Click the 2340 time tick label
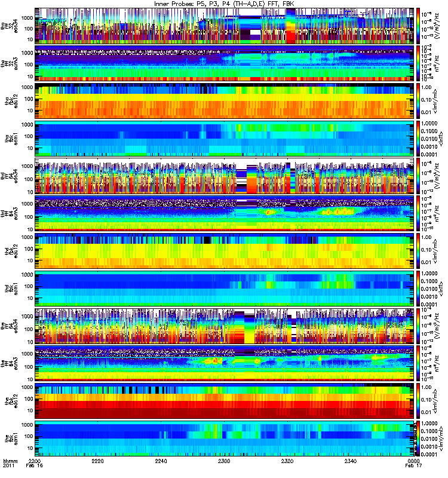The width and height of the screenshot is (448, 478). tap(351, 461)
